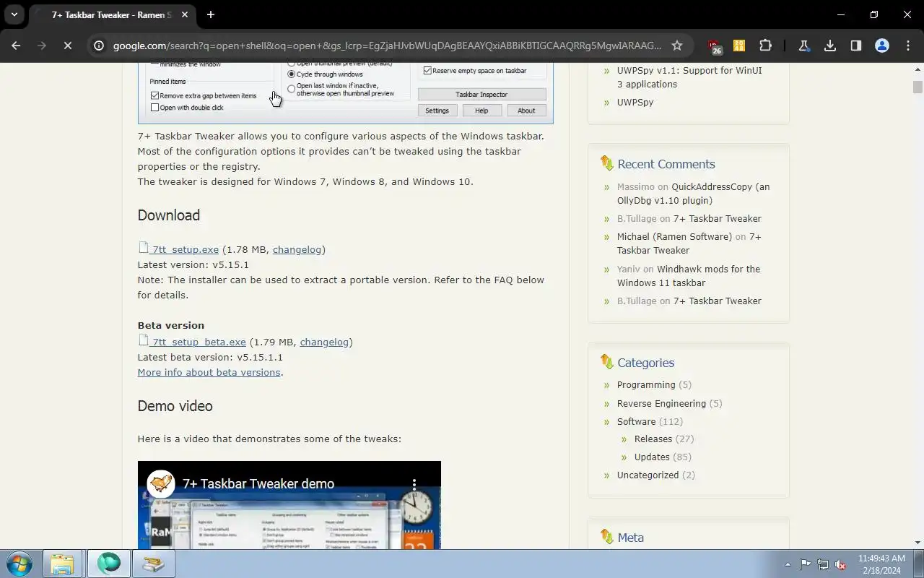Click the Recent Comments heading icon
The width and height of the screenshot is (924, 578).
606,163
